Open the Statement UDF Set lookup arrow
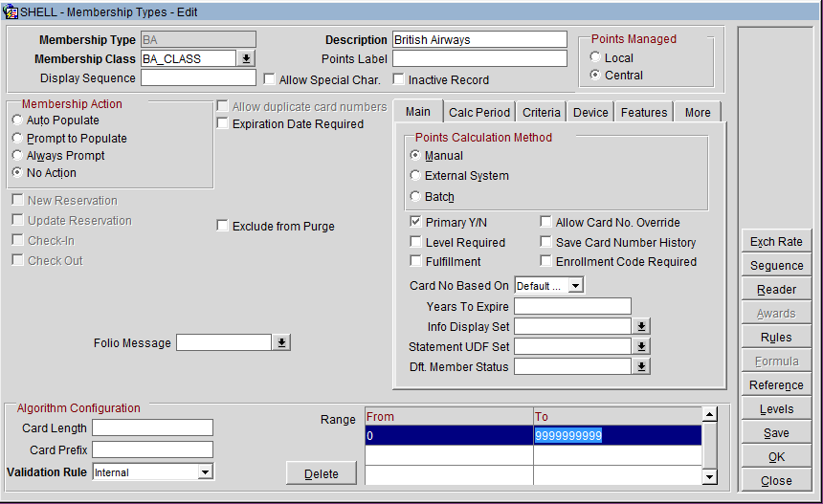The image size is (823, 504). [x=642, y=346]
